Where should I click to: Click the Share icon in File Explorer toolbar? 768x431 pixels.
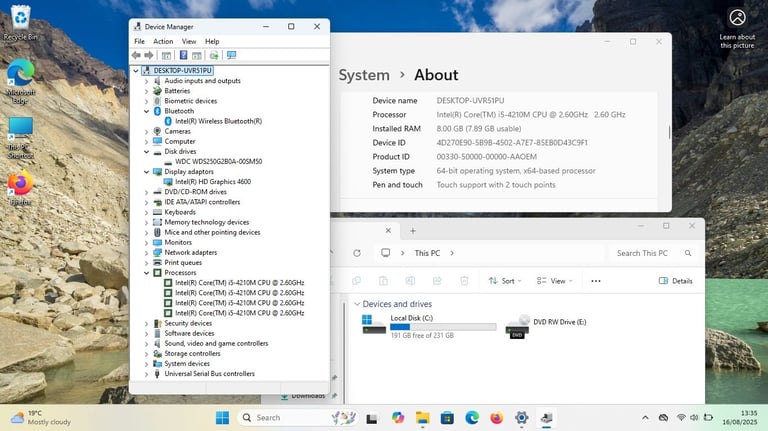click(437, 281)
